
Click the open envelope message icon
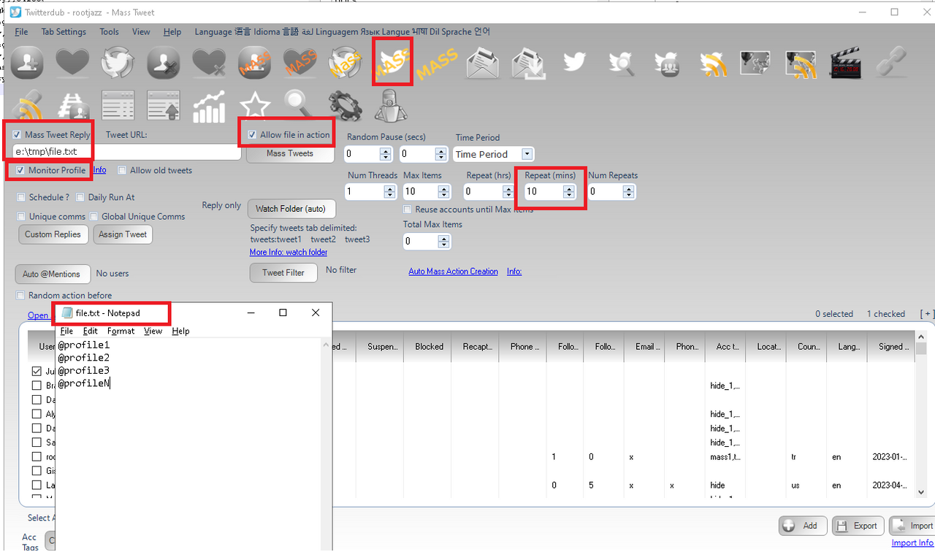pyautogui.click(x=483, y=63)
